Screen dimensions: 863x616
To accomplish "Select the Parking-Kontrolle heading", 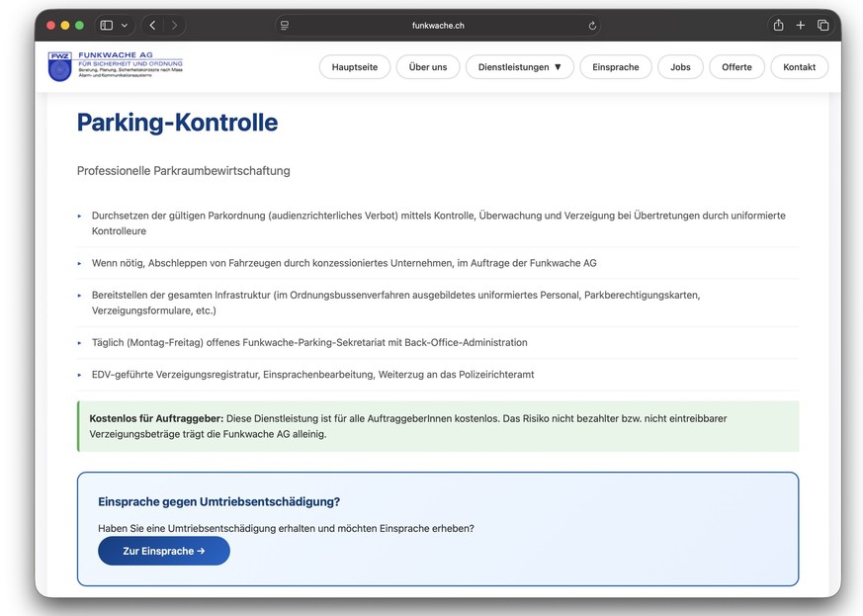I will [x=177, y=123].
